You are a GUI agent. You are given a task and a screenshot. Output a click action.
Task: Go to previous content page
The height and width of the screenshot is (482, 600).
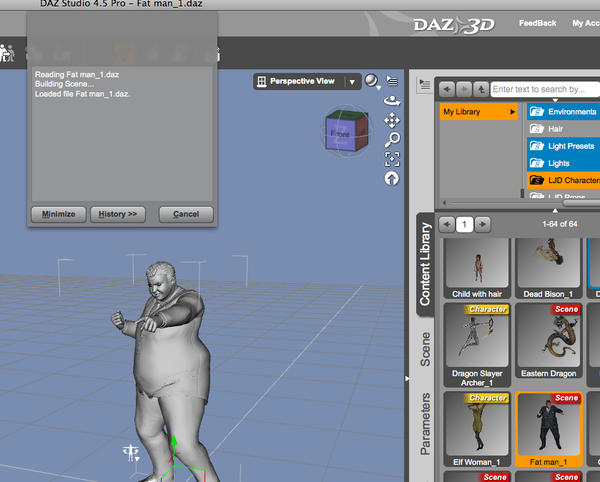[447, 224]
